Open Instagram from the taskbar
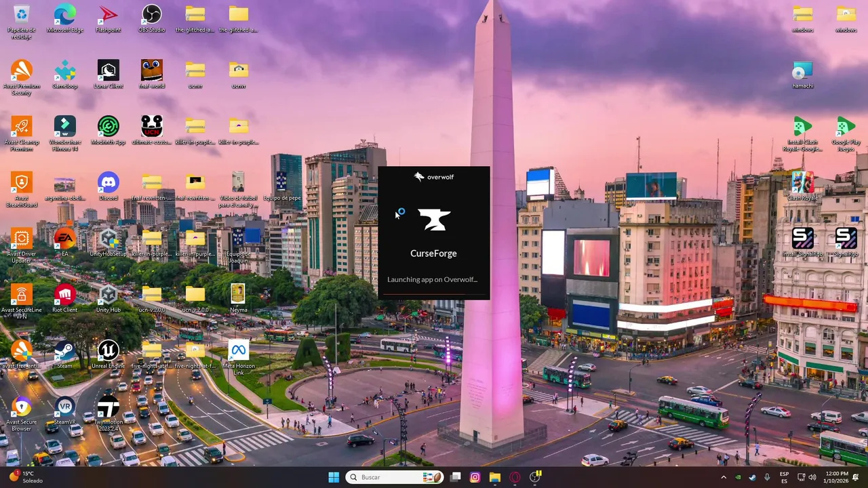 click(475, 477)
